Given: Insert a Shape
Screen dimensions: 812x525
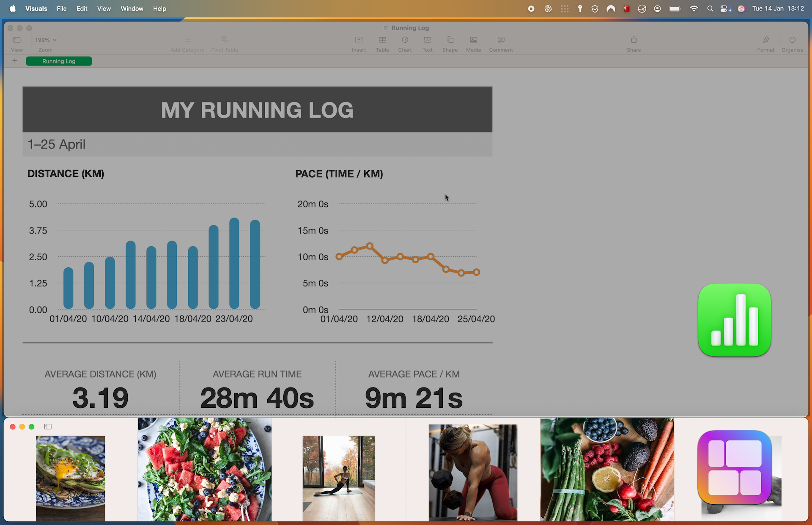Looking at the screenshot, I should point(450,43).
